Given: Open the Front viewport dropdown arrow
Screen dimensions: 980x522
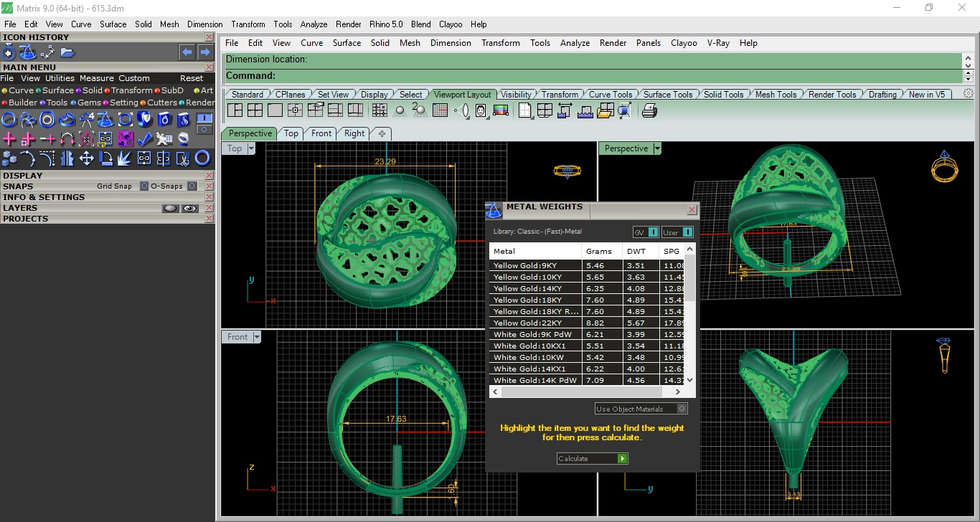Looking at the screenshot, I should pyautogui.click(x=256, y=337).
